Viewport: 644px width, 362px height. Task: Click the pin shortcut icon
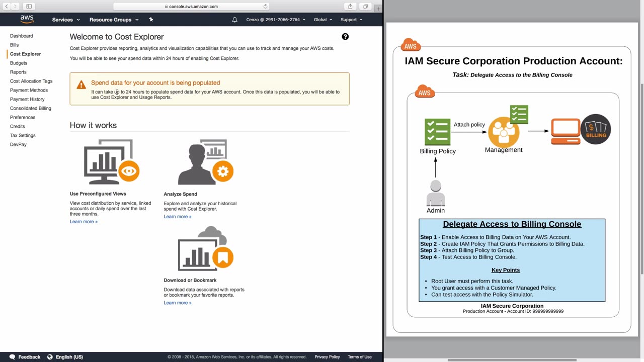[151, 20]
